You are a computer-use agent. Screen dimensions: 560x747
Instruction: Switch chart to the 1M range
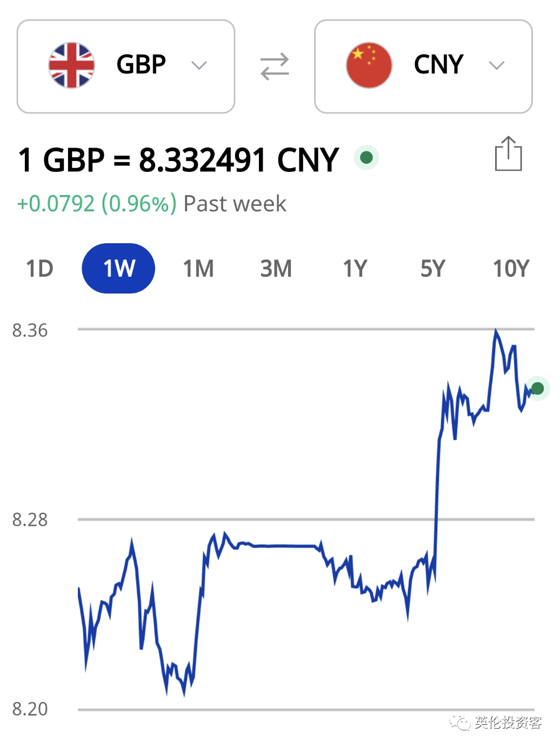point(198,268)
